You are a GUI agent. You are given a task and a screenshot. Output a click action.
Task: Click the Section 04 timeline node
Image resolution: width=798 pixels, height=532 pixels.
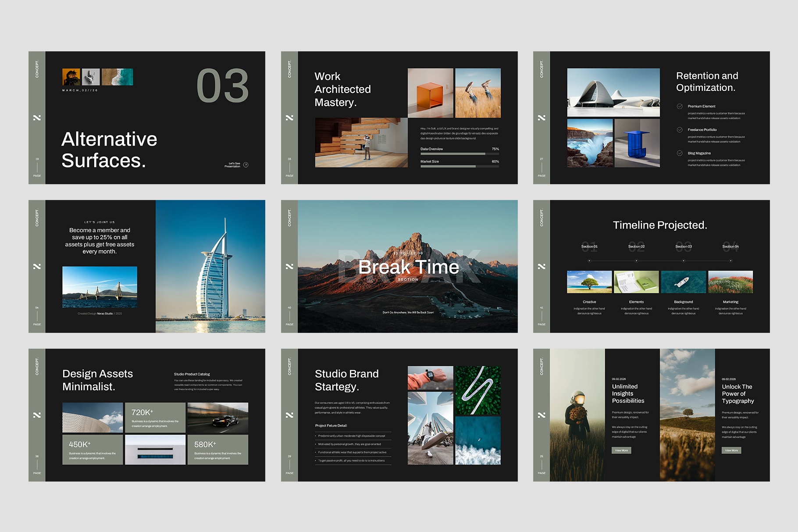pos(730,260)
